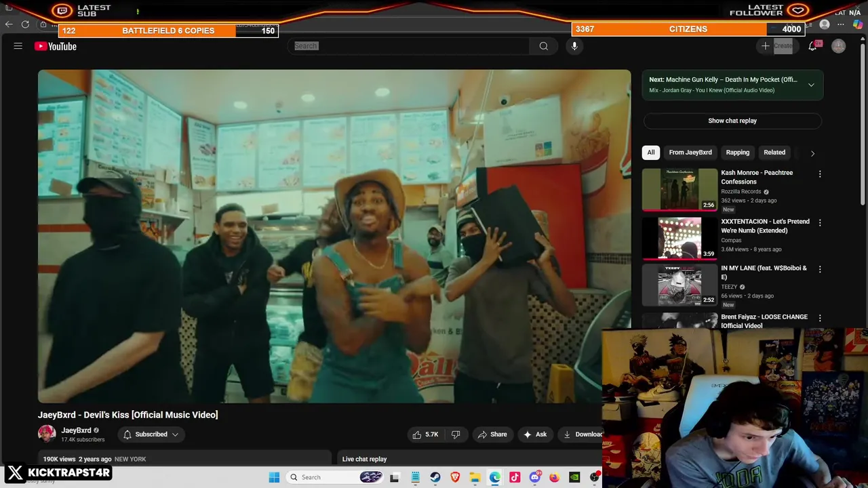
Task: Open the NVIDIA app from the taskbar
Action: click(574, 477)
